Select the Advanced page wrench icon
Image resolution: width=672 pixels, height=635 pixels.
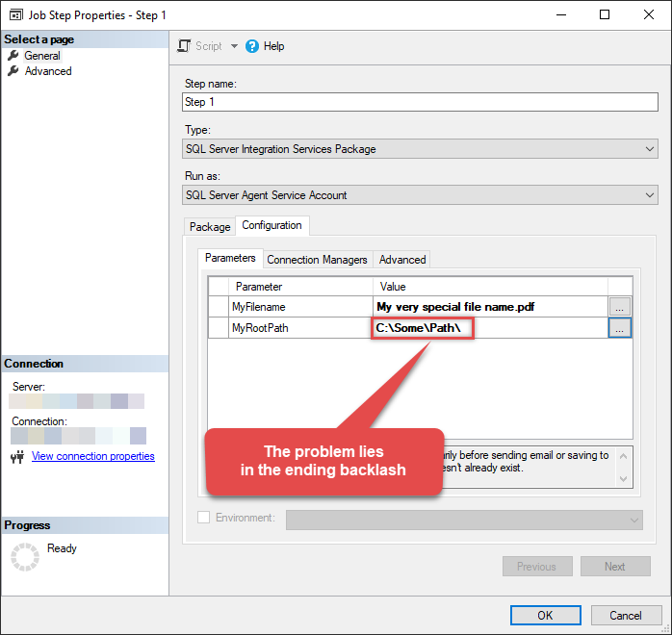click(13, 70)
